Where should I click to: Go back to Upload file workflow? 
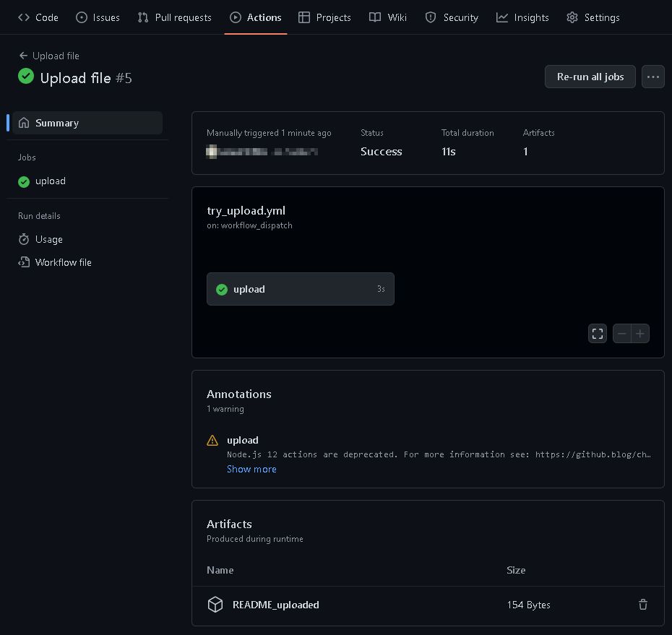coord(49,56)
